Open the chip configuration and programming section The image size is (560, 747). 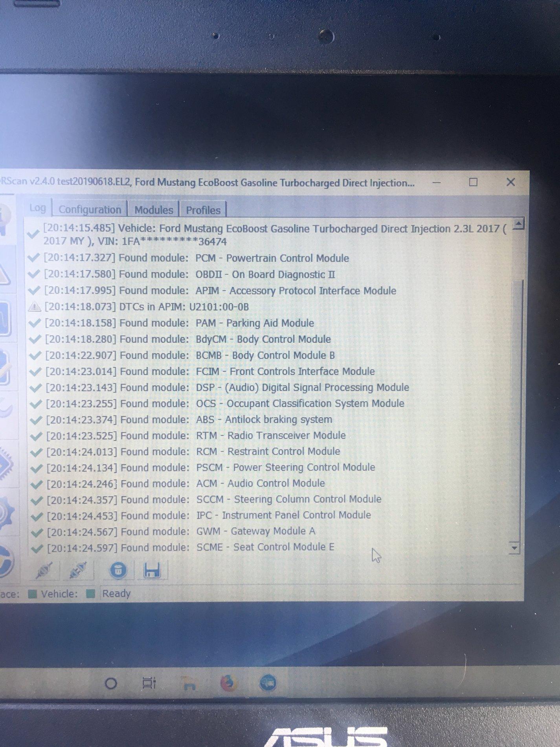pos(6,463)
